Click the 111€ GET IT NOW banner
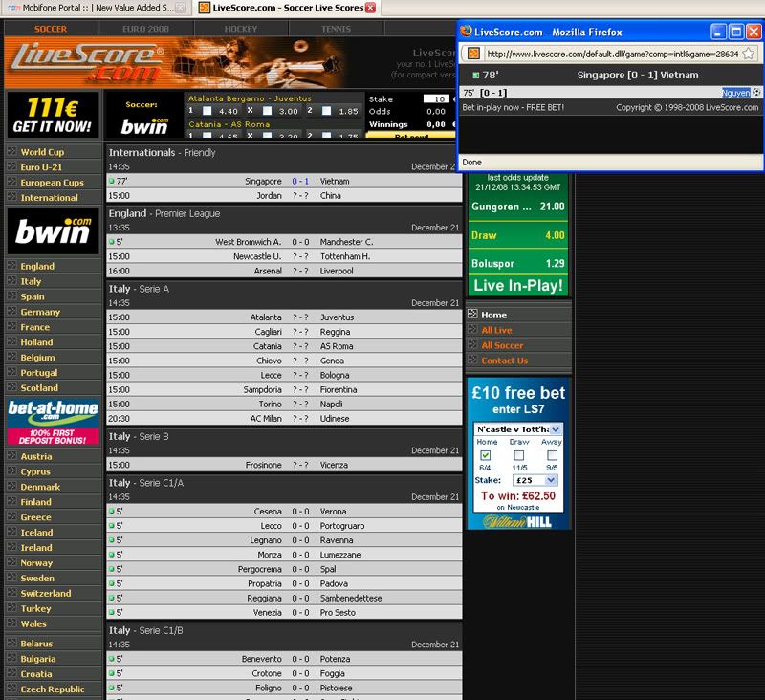765x700 pixels. (x=53, y=115)
